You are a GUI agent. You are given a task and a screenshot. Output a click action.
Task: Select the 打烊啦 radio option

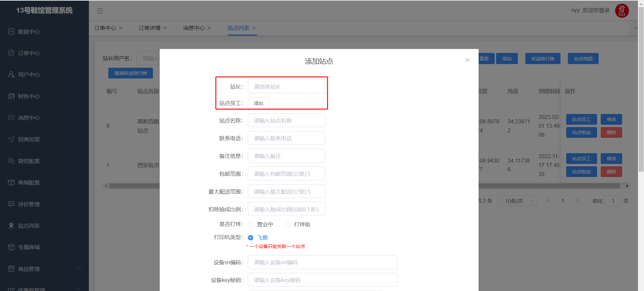click(x=287, y=225)
